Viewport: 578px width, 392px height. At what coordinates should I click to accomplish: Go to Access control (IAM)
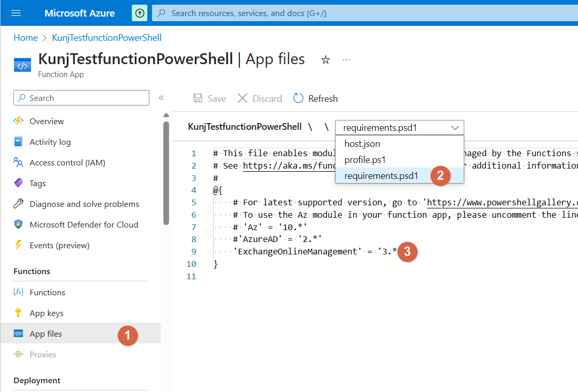[67, 162]
